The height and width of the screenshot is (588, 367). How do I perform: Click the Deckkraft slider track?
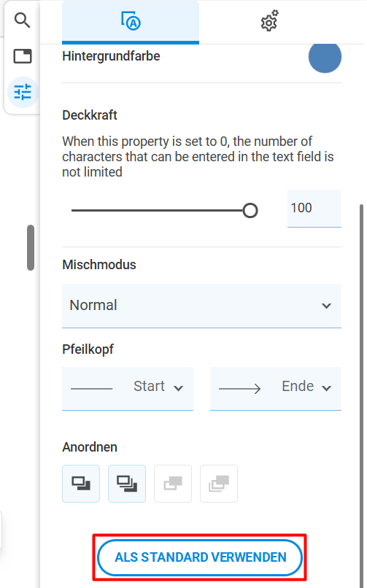click(158, 210)
